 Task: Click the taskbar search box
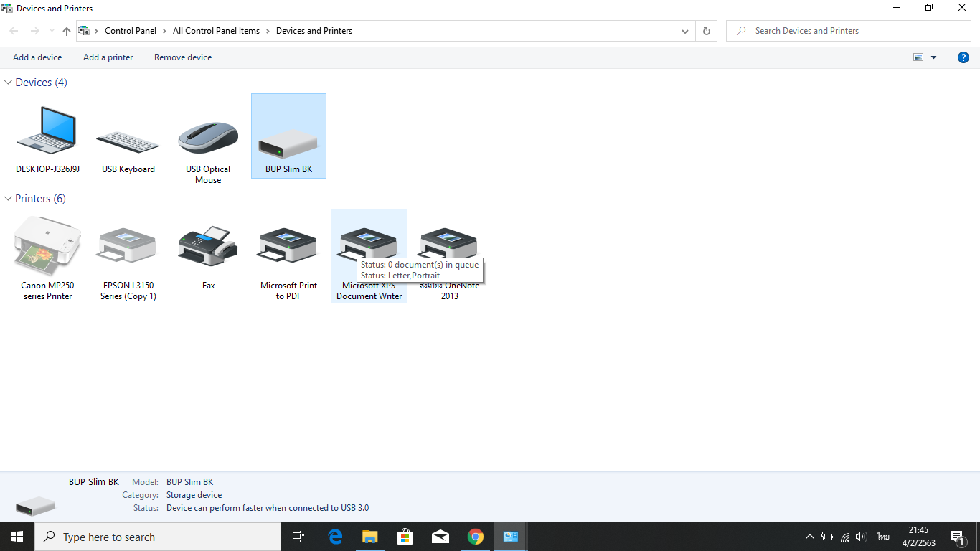point(158,537)
